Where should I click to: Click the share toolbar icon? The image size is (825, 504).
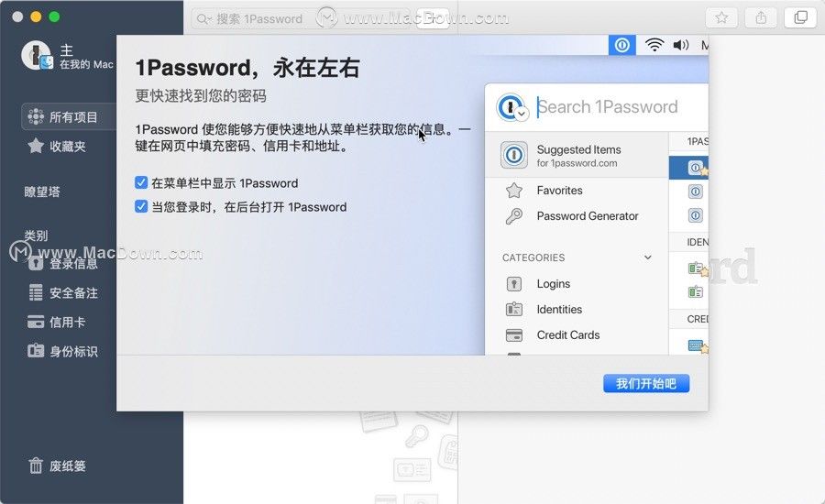point(761,18)
